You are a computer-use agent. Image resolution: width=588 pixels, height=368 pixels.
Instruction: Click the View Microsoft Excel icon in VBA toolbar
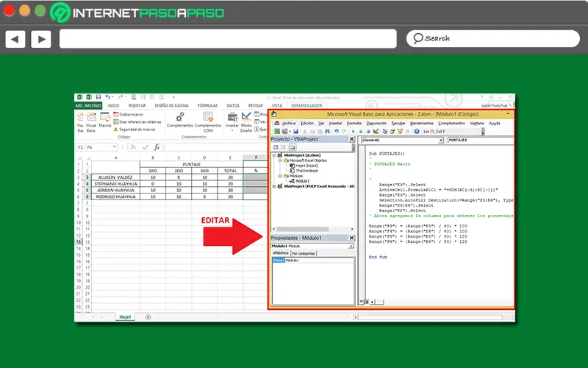(277, 132)
